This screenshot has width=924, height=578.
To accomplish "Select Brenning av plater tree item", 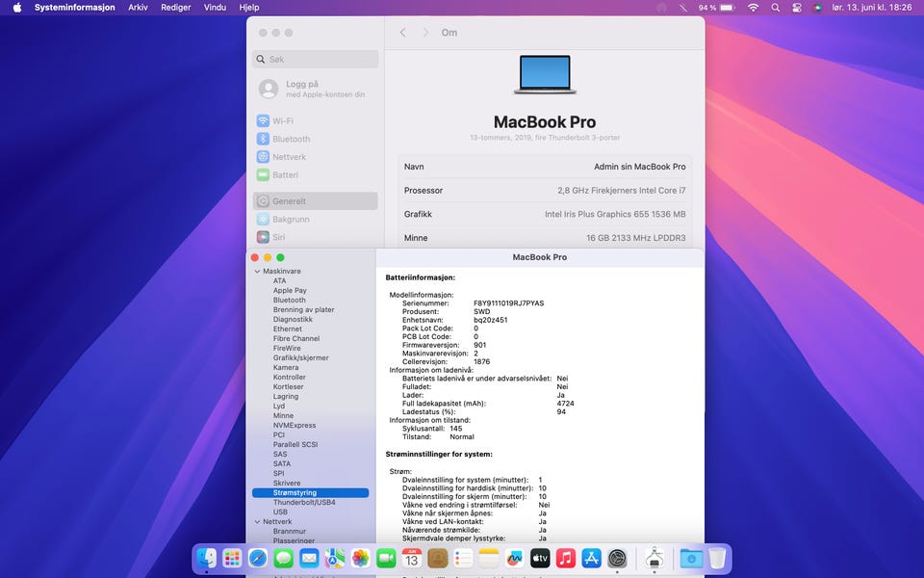I will coord(303,309).
